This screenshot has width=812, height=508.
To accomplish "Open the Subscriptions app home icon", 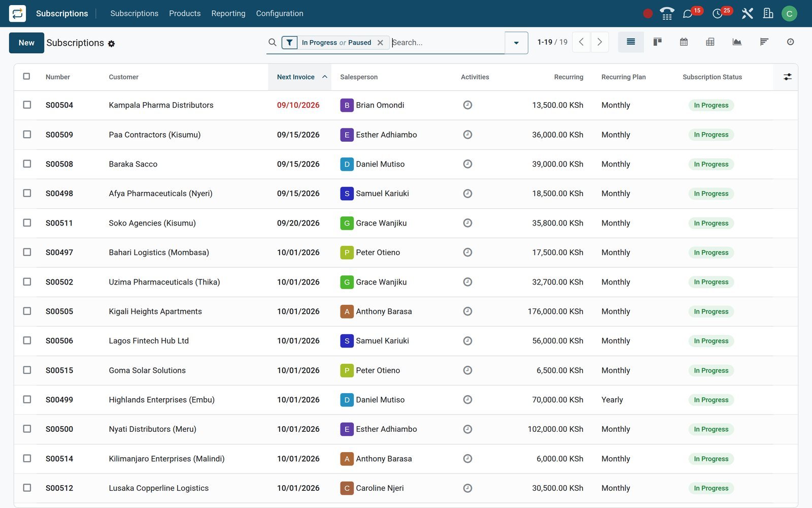I will click(17, 13).
